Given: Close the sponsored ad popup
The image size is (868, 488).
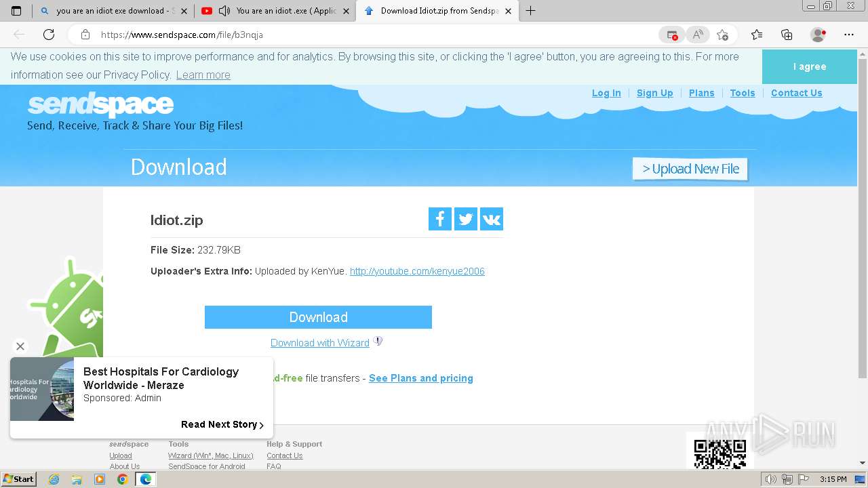Looking at the screenshot, I should [20, 346].
